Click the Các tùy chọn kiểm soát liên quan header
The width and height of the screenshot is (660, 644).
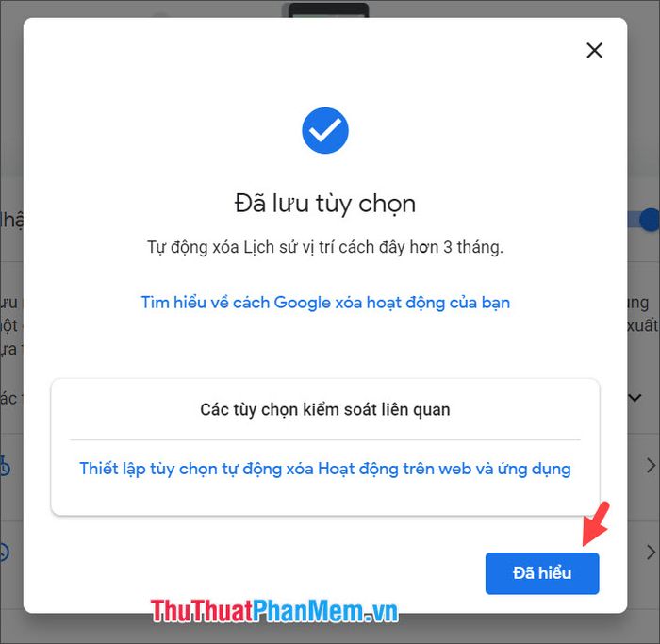[325, 409]
